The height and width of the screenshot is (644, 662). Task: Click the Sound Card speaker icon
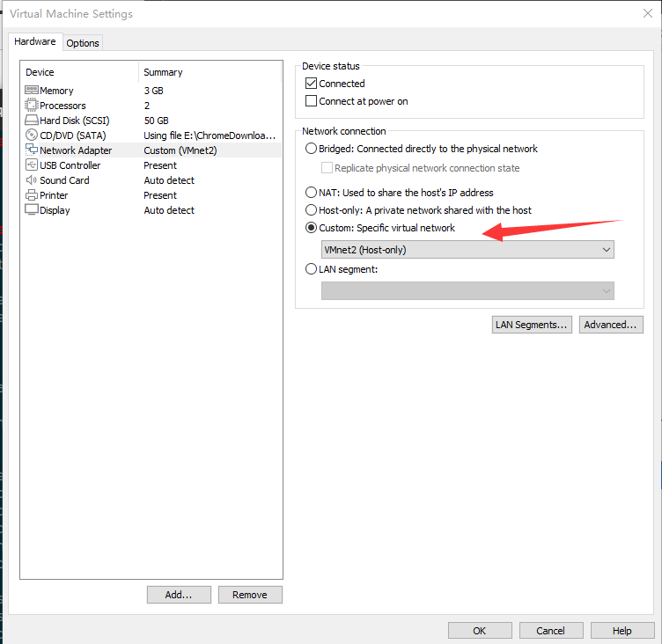[x=31, y=180]
